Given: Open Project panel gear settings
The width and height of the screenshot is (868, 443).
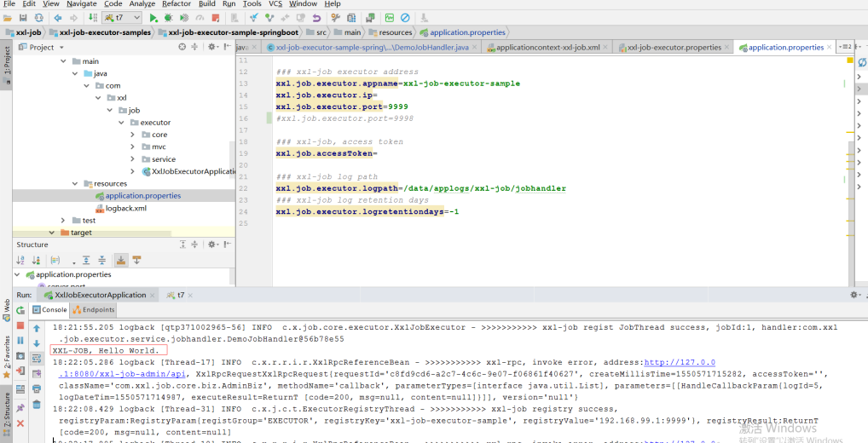Looking at the screenshot, I should coord(211,48).
